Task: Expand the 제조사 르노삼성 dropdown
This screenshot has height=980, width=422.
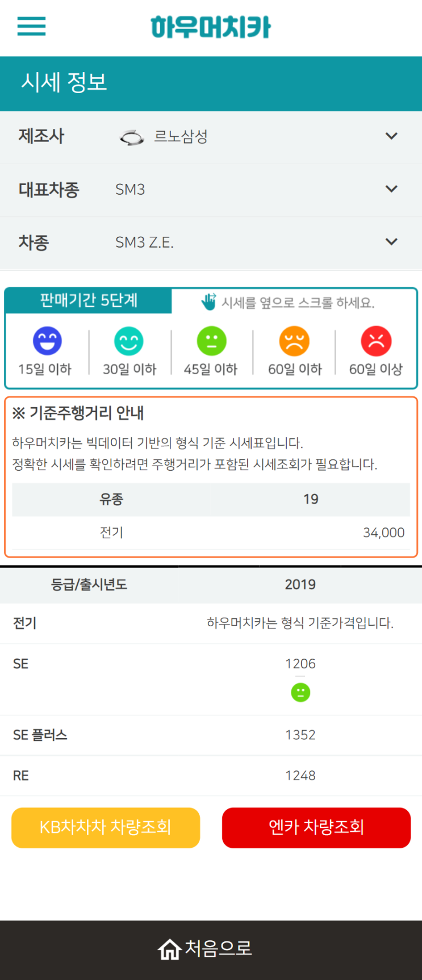Action: pos(211,136)
